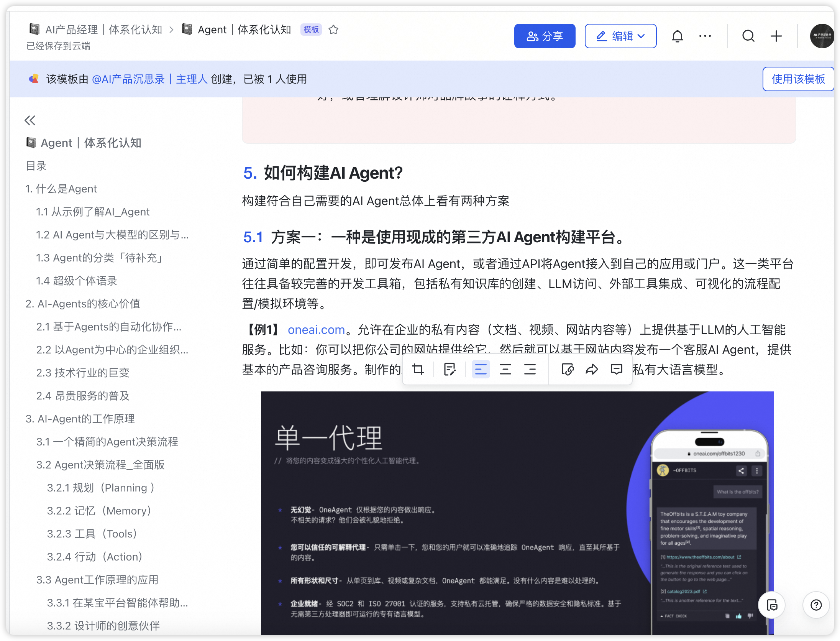Viewport: 840px width, 641px height.
Task: Click the share arrow icon in the image toolbar
Action: 592,370
